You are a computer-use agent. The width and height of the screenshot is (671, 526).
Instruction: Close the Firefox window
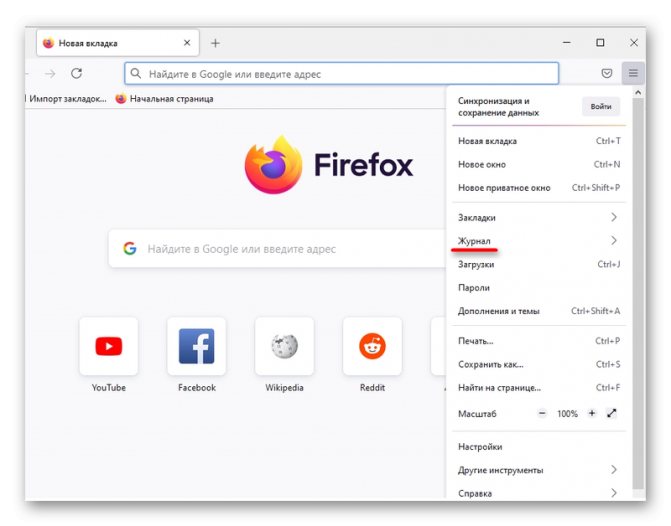[634, 42]
